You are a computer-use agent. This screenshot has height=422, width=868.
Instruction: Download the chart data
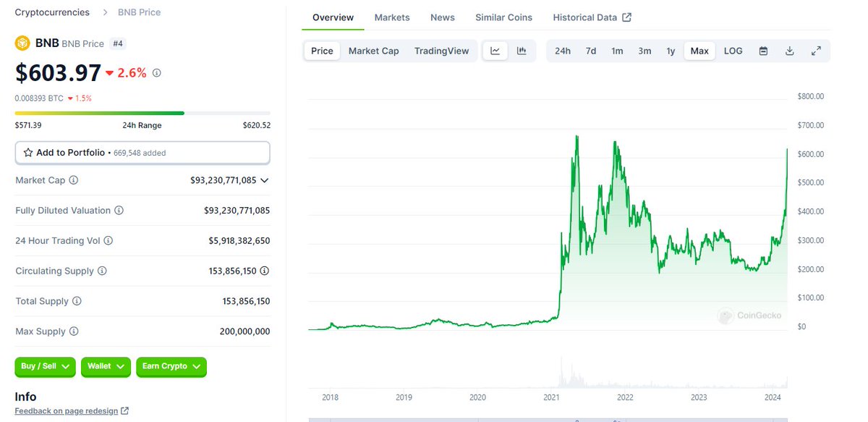(x=790, y=51)
